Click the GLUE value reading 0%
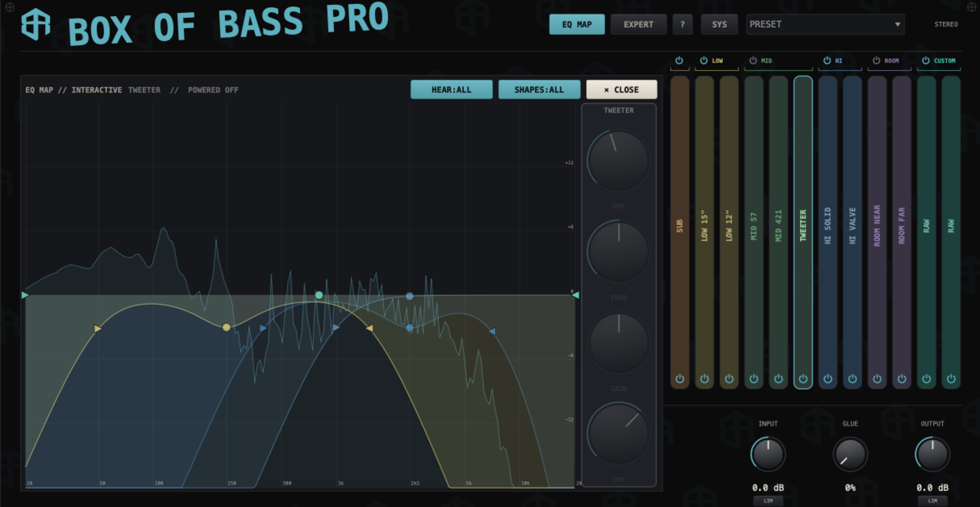This screenshot has width=980, height=507. point(850,488)
